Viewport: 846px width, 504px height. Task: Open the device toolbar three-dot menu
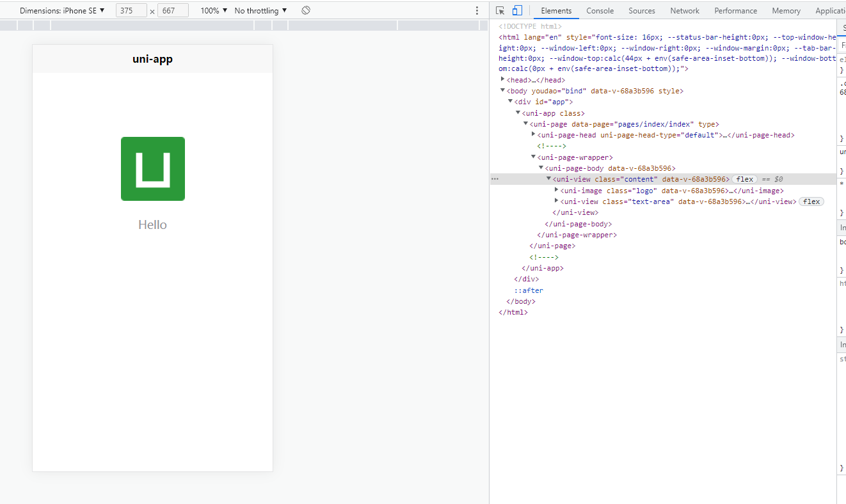(477, 11)
